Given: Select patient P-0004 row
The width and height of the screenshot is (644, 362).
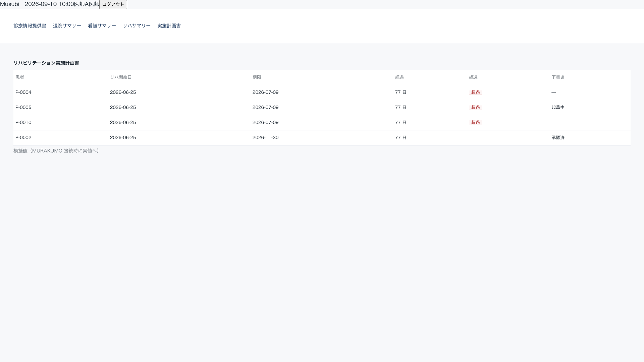Looking at the screenshot, I should 322,93.
